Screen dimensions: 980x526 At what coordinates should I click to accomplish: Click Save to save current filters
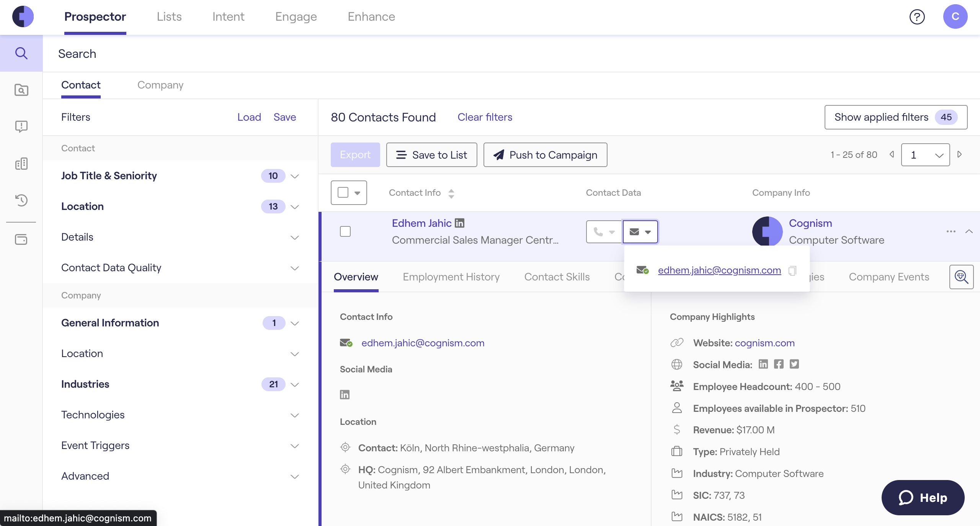click(x=284, y=116)
